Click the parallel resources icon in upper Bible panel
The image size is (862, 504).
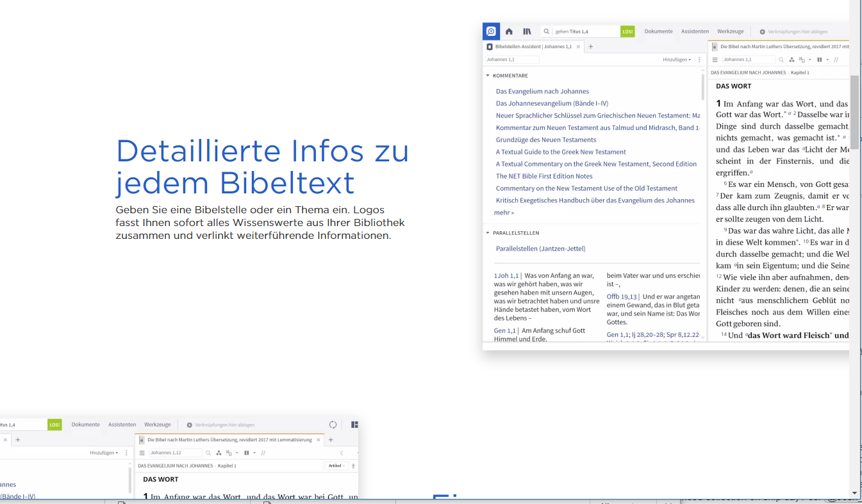tap(820, 60)
